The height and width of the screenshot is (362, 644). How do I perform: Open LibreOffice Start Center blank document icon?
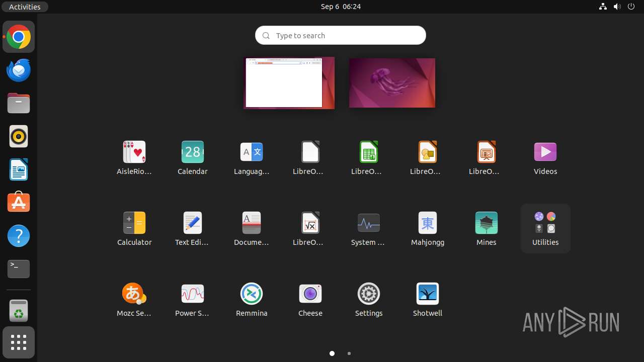click(x=310, y=158)
